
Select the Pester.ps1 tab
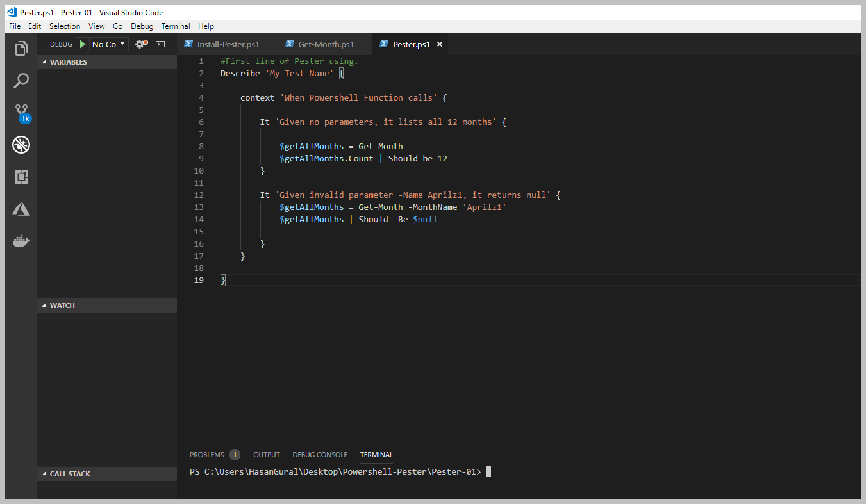411,44
